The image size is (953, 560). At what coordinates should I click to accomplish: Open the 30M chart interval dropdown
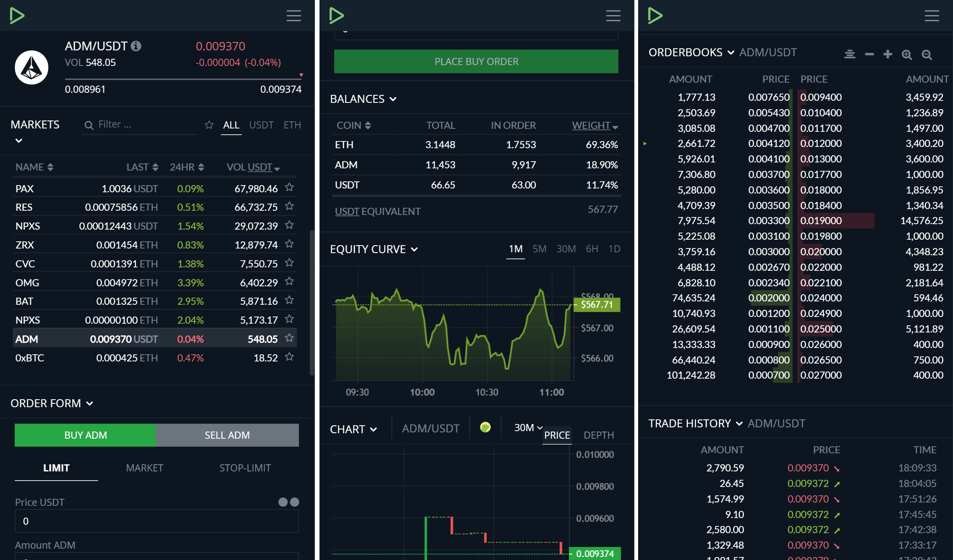(x=528, y=427)
